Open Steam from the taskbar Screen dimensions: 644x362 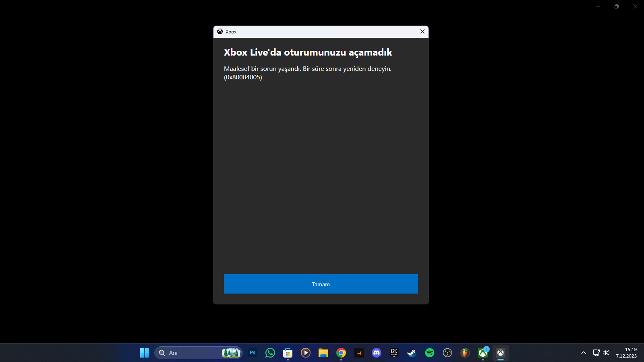pyautogui.click(x=412, y=353)
